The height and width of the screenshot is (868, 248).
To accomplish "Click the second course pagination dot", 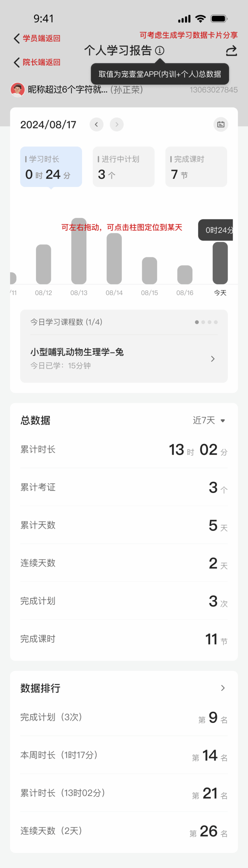I will [x=203, y=322].
